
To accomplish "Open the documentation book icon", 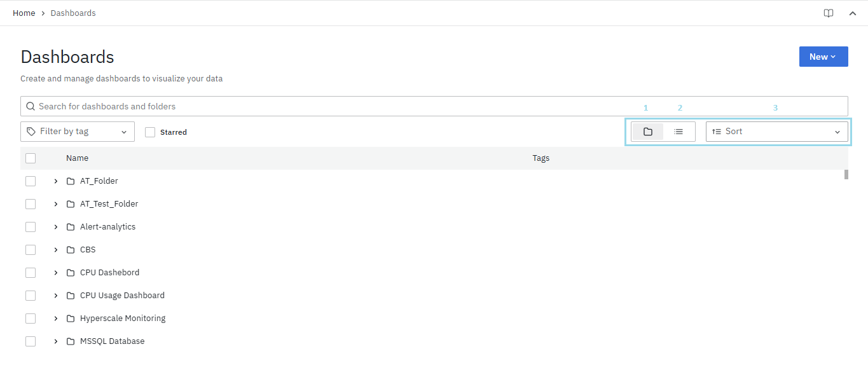I will tap(828, 13).
